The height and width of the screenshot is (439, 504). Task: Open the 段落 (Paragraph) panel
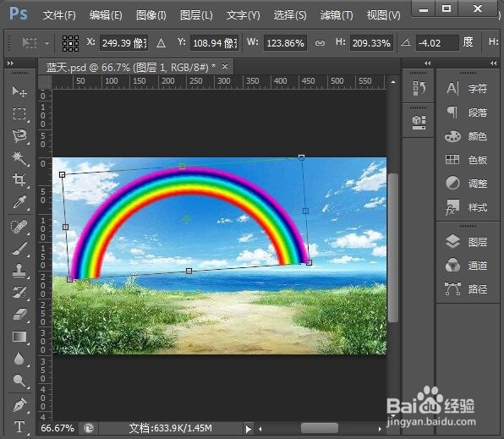468,112
